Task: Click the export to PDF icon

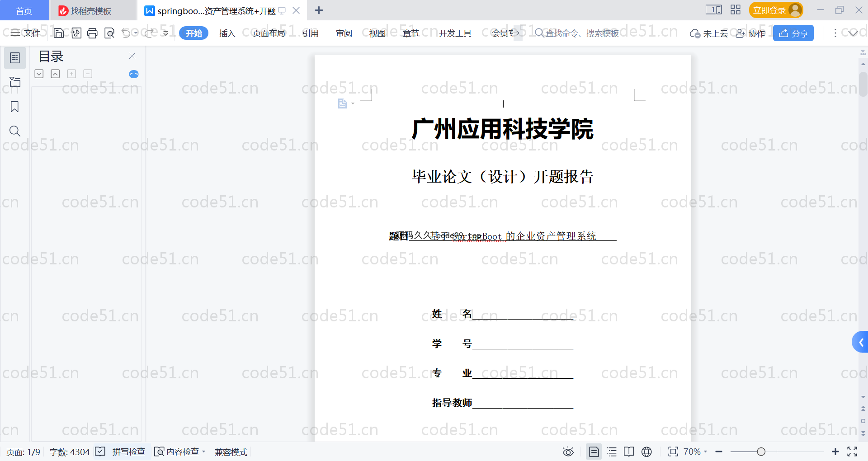Action: coord(76,33)
